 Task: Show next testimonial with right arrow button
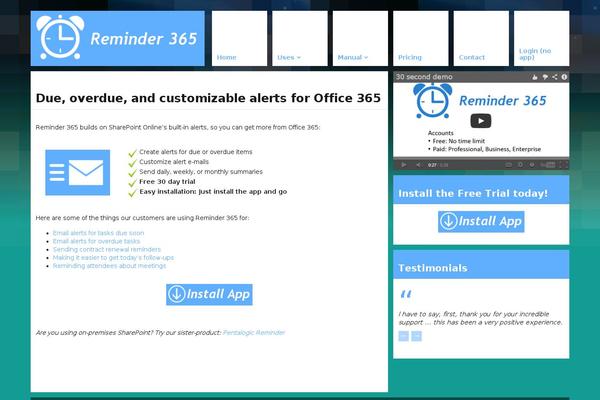click(x=416, y=336)
